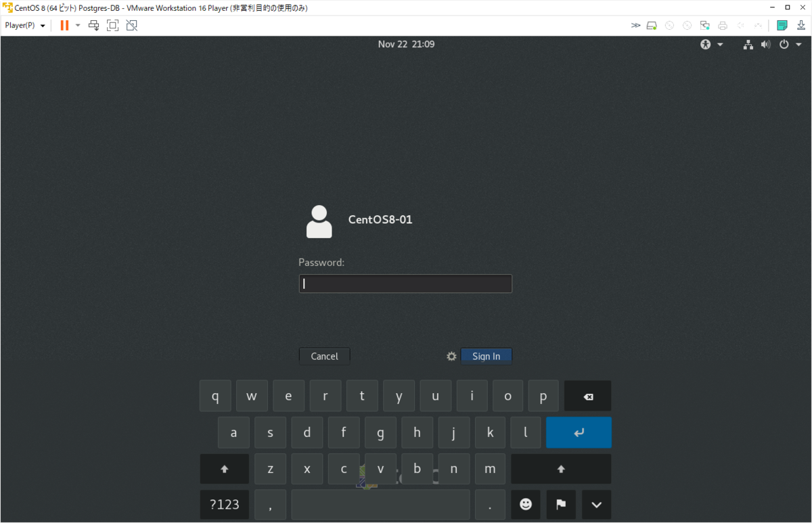Focus the Password input field
The width and height of the screenshot is (812, 523).
pyautogui.click(x=405, y=283)
